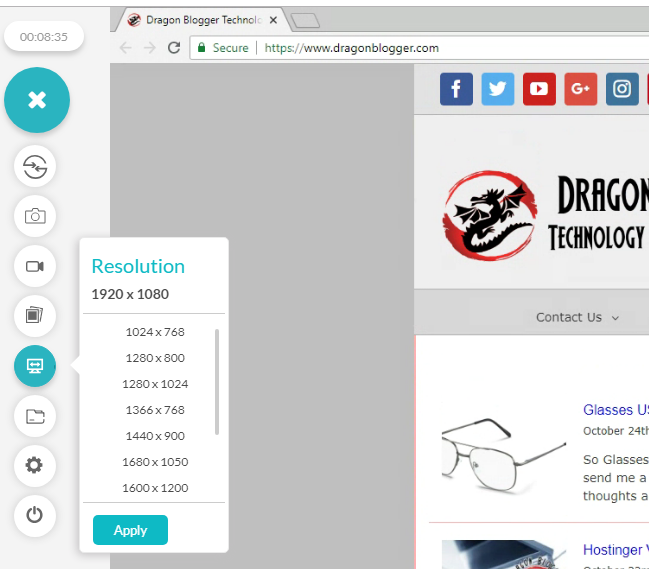This screenshot has width=649, height=569.
Task: Open the files folder icon in sidebar
Action: (x=35, y=416)
